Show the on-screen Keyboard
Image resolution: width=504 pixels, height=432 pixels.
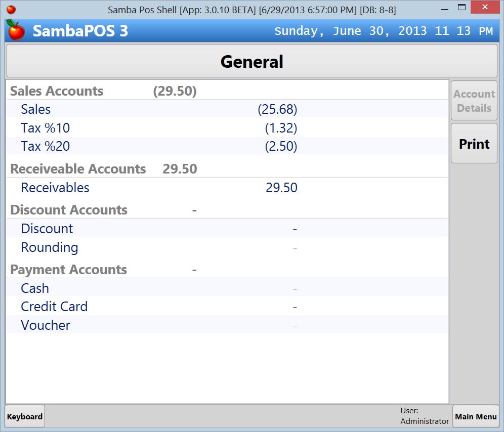(24, 416)
